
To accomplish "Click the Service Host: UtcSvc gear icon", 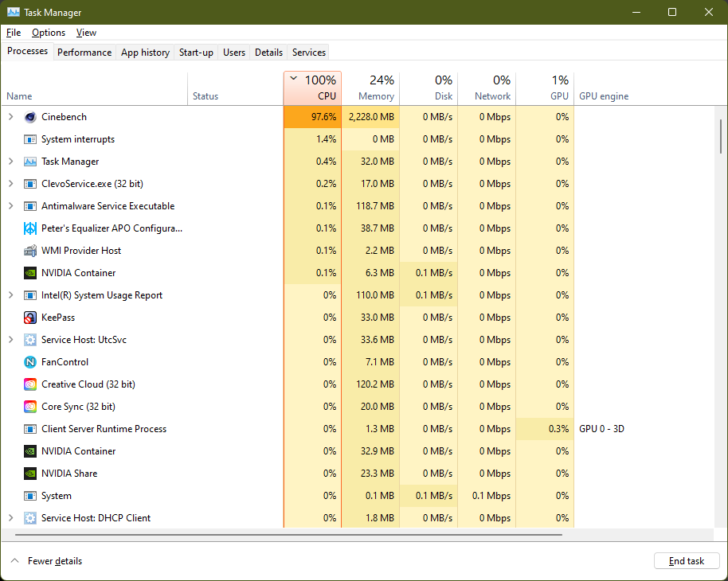I will (30, 340).
